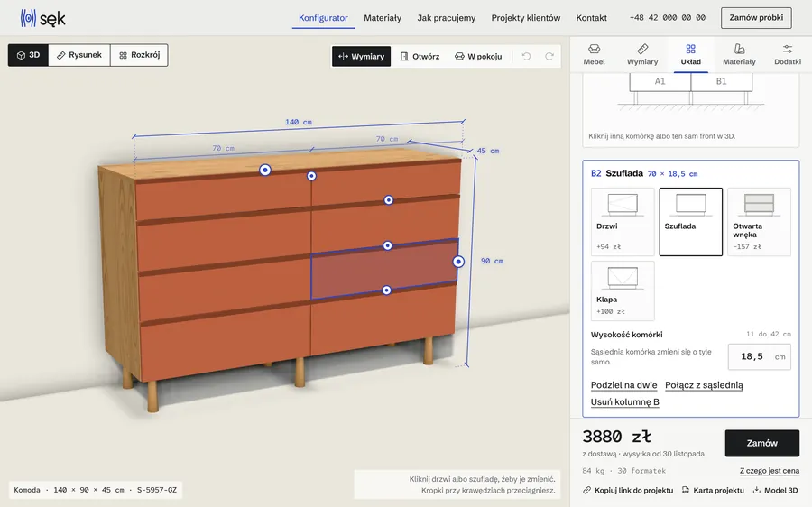Click the Zamów próbki button
Screen dimensions: 812x507
(x=756, y=18)
